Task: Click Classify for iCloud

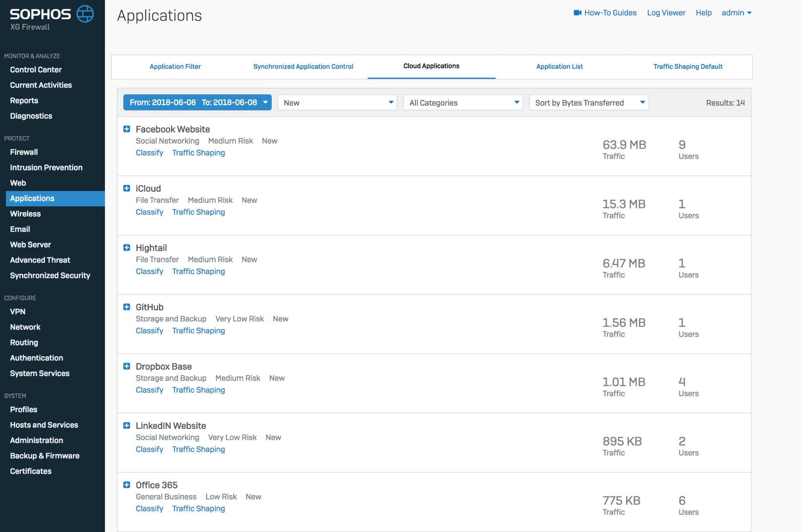Action: click(x=150, y=212)
